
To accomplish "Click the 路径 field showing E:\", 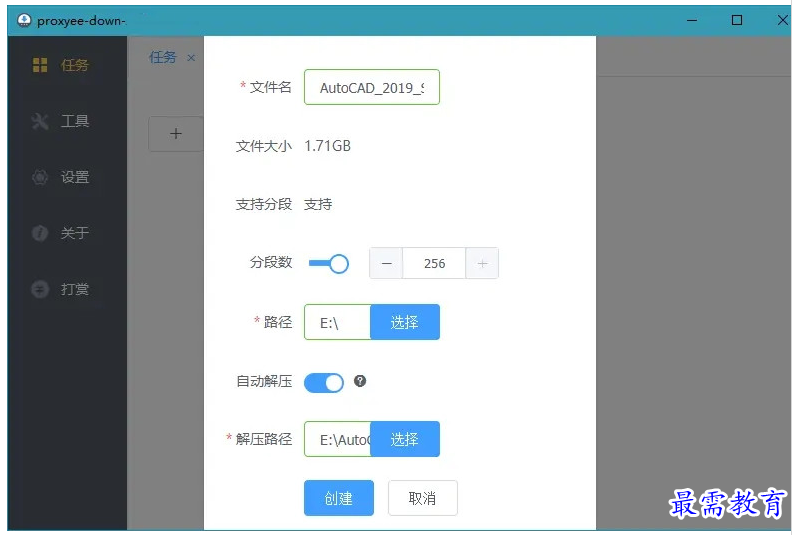I will [337, 322].
